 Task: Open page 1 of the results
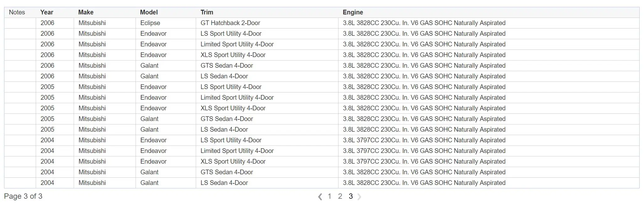point(329,196)
